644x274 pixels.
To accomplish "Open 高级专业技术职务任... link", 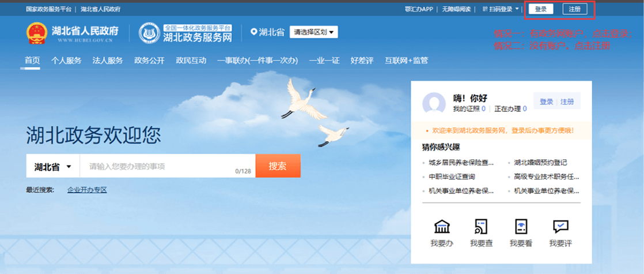I will pos(546,177).
